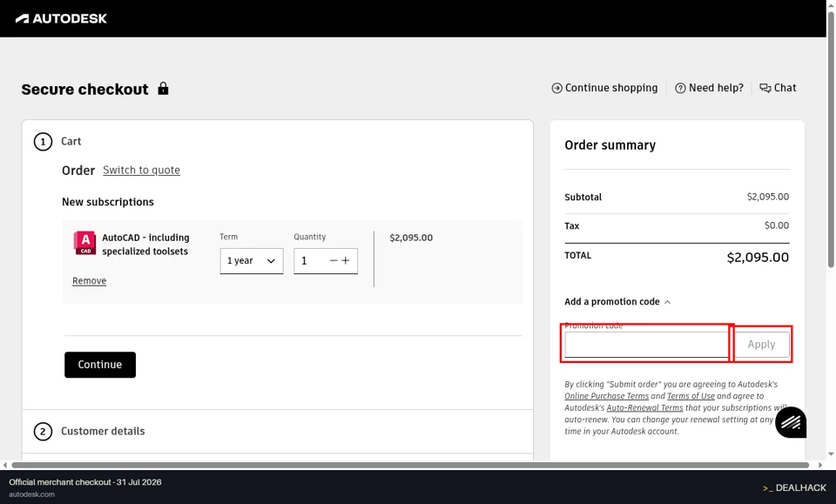Screen dimensions: 836x504
Task: Click the Subtotal $2,095.00 value
Action: point(768,197)
